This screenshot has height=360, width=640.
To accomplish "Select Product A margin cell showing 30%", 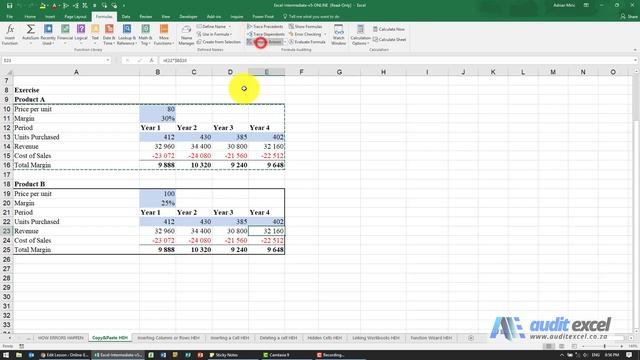I will coord(158,118).
